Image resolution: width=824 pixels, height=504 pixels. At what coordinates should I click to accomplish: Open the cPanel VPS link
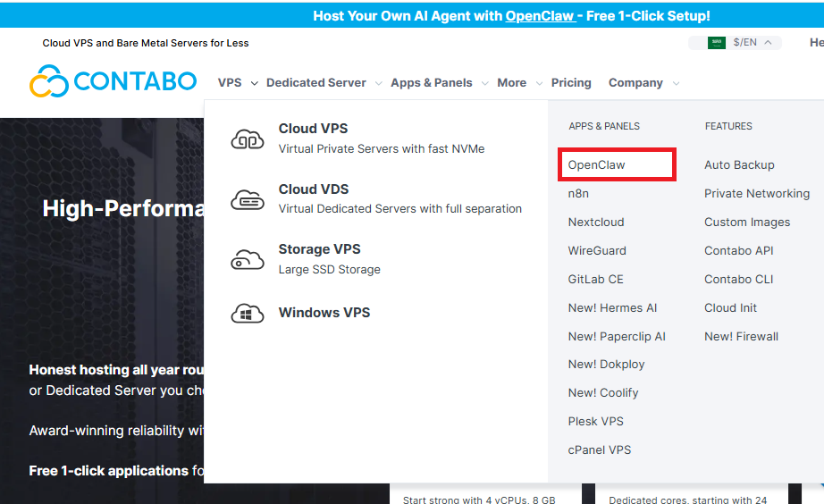point(599,450)
